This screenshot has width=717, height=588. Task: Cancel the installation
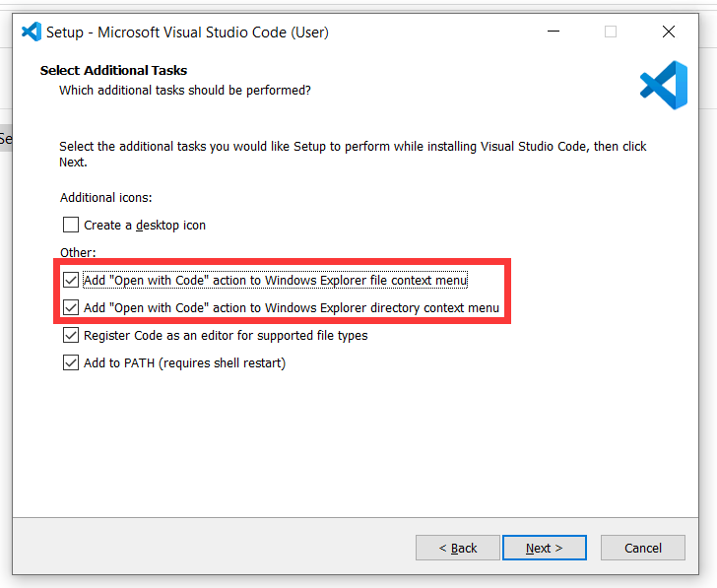click(642, 548)
